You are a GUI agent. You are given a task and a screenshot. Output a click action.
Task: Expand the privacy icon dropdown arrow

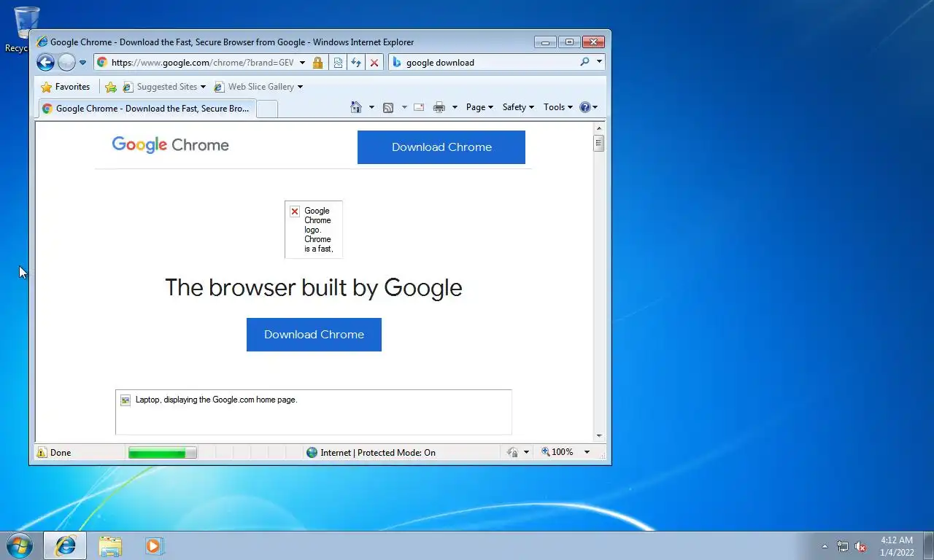[x=526, y=453]
